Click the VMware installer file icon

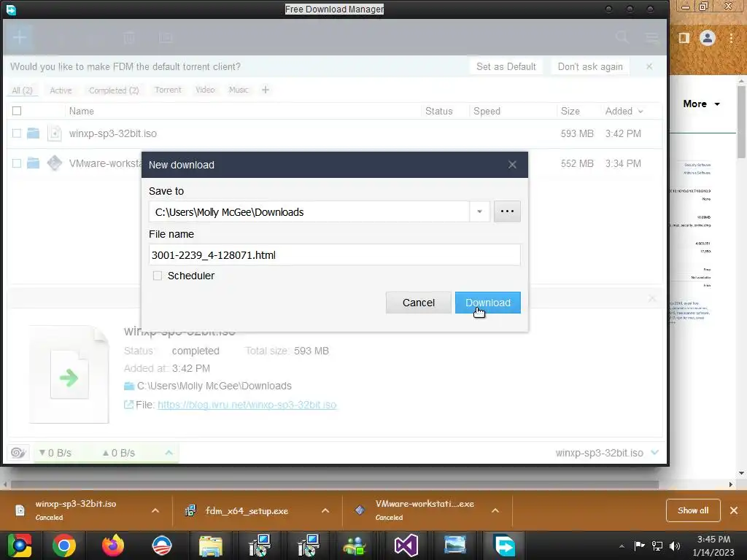coord(54,163)
